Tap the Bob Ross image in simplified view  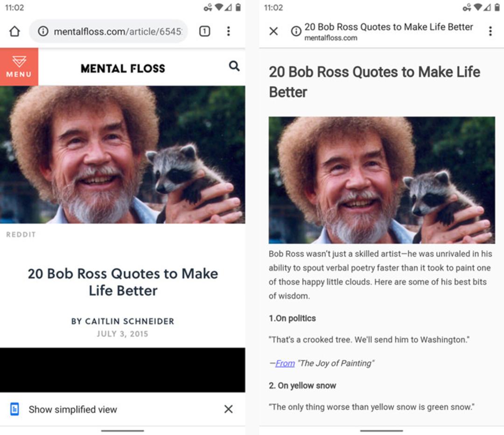[x=382, y=180]
